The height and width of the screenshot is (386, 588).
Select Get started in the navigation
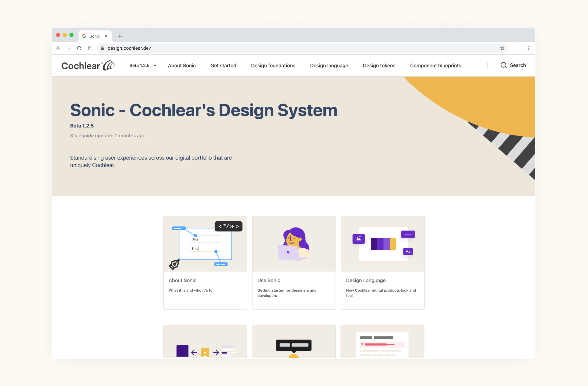pyautogui.click(x=223, y=65)
